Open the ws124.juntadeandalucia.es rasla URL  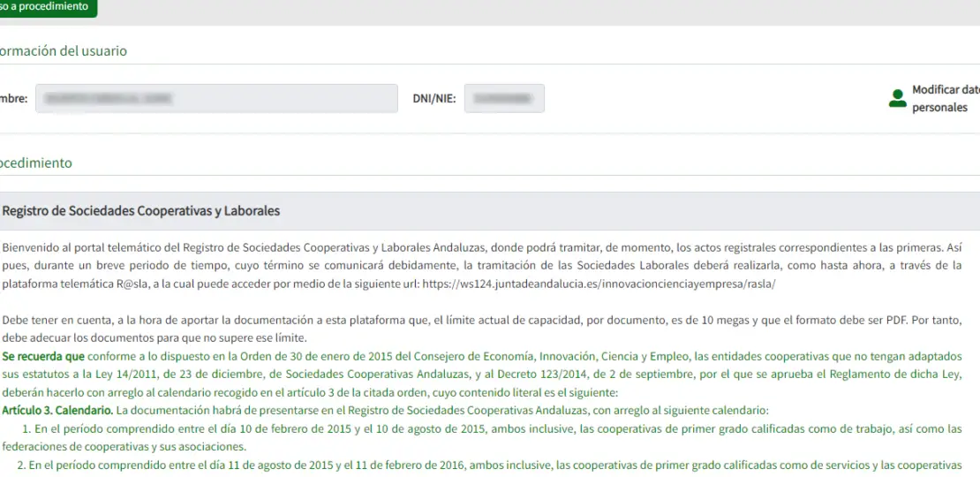(x=599, y=284)
